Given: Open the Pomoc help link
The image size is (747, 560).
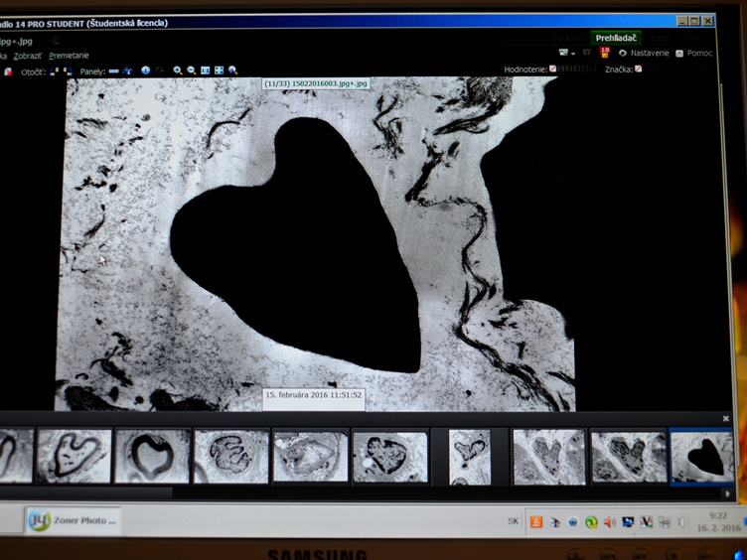Looking at the screenshot, I should [698, 53].
